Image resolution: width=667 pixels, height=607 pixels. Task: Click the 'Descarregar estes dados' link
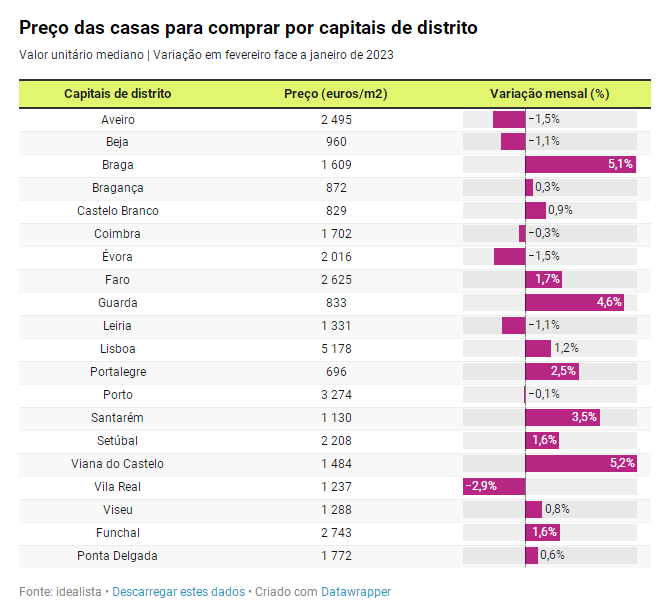[x=178, y=592]
